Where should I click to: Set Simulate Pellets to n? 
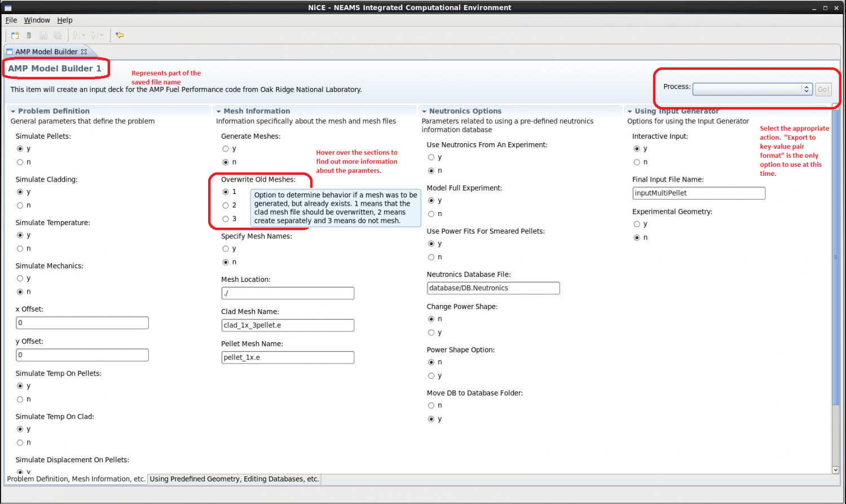point(20,162)
